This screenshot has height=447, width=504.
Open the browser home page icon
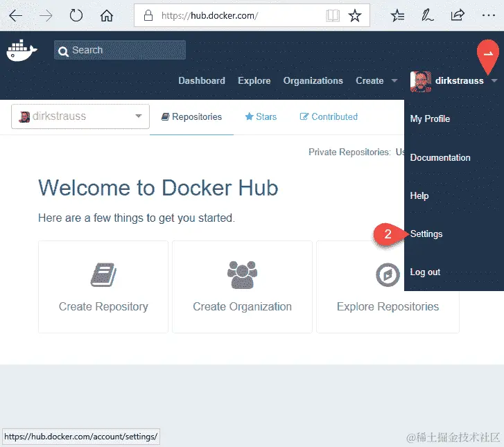pos(106,15)
